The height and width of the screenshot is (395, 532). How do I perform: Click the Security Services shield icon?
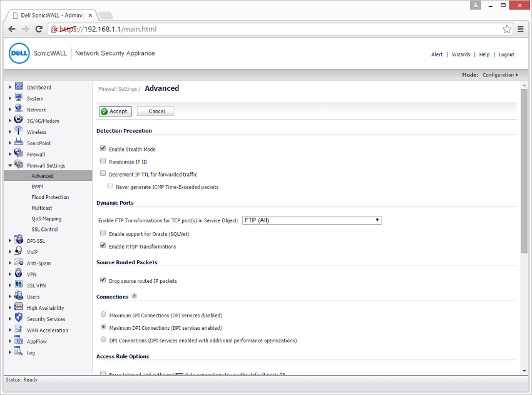click(x=19, y=318)
